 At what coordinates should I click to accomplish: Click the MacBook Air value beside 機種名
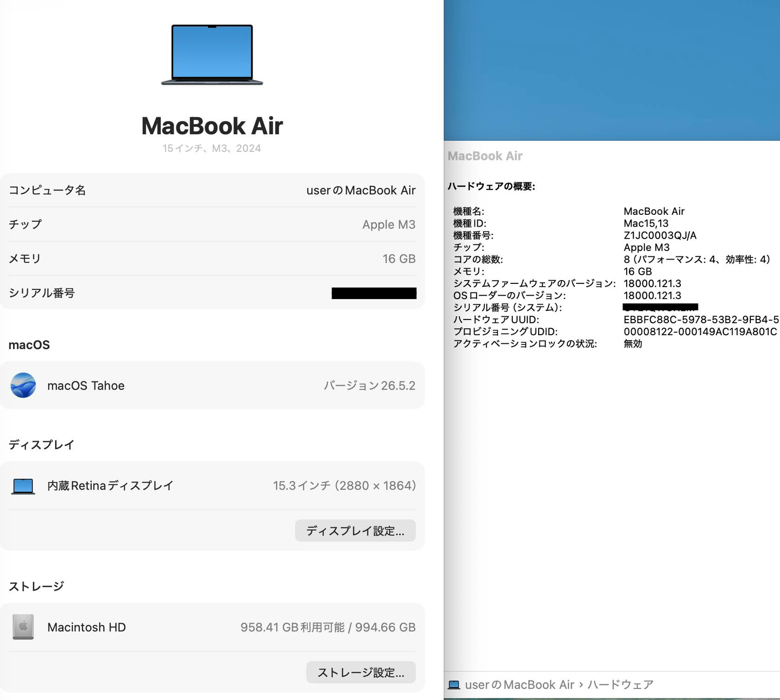pos(654,212)
